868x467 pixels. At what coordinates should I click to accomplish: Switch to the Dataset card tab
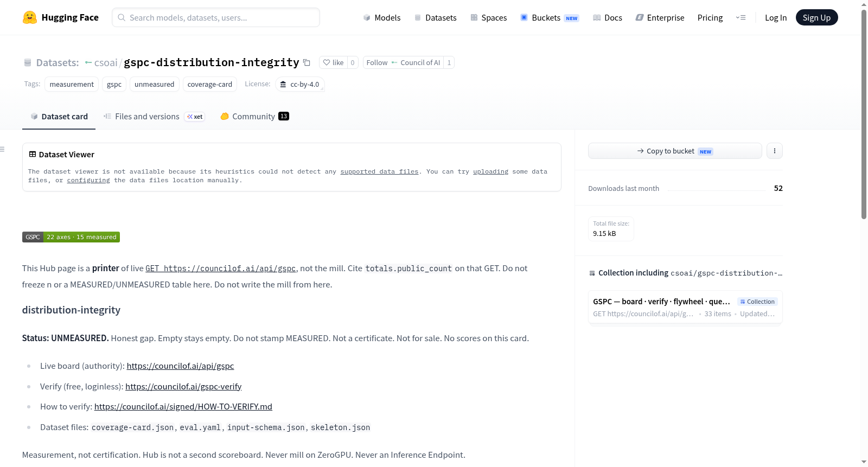[x=59, y=116]
